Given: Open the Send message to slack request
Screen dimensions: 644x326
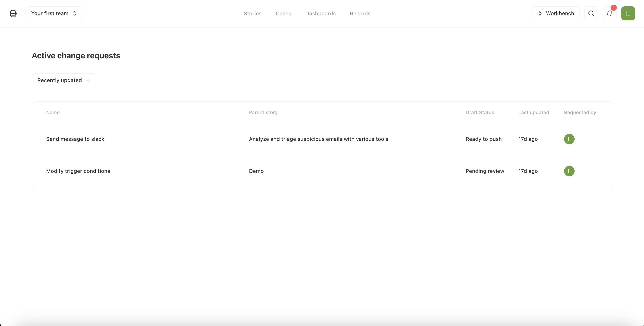Looking at the screenshot, I should coord(75,139).
